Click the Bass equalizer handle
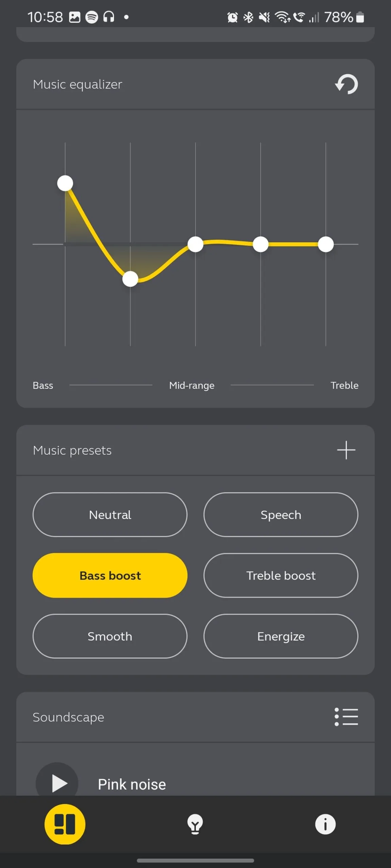The width and height of the screenshot is (391, 868). coord(65,183)
